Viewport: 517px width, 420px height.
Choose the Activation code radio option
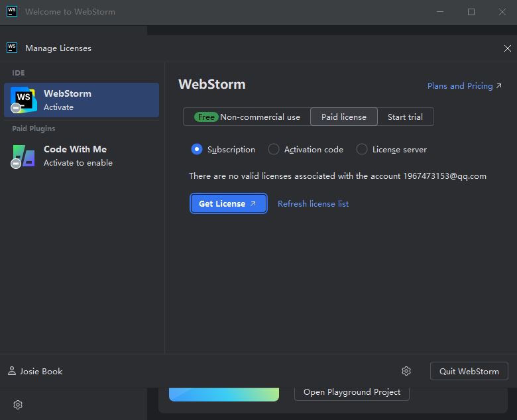tap(274, 149)
